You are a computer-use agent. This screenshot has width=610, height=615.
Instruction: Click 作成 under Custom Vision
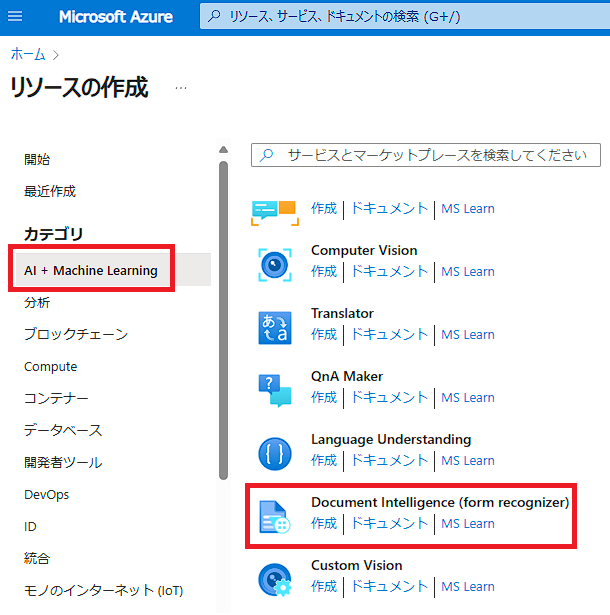(324, 586)
